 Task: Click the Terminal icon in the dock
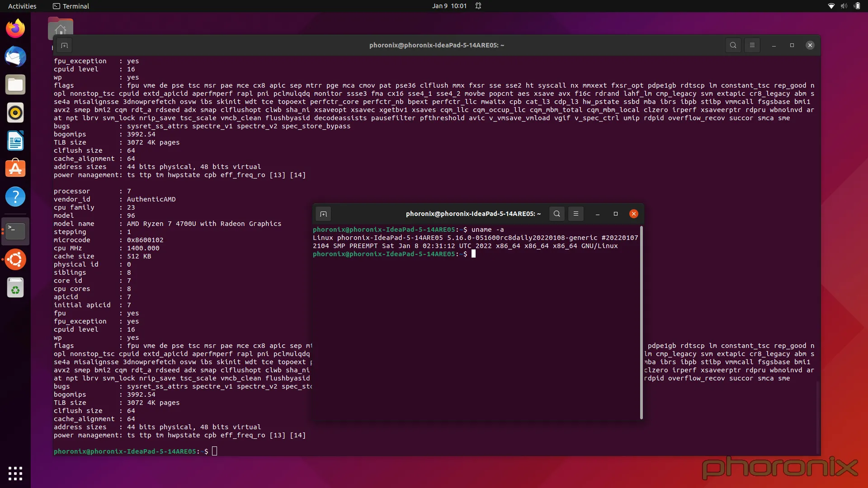pyautogui.click(x=15, y=231)
